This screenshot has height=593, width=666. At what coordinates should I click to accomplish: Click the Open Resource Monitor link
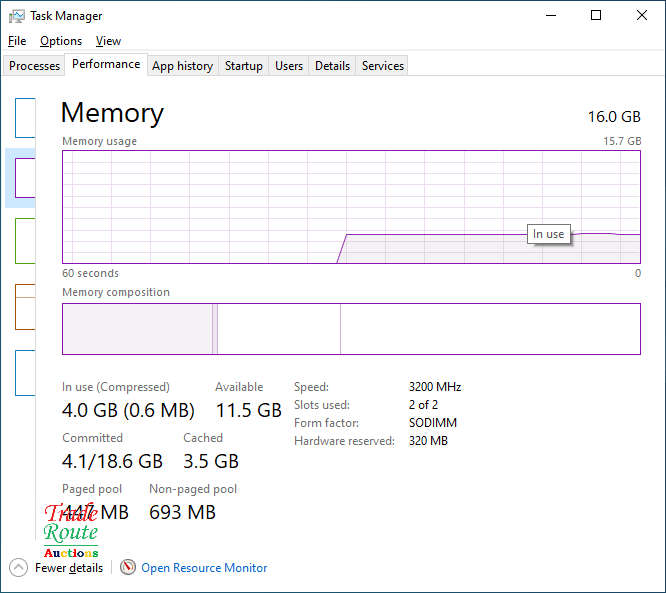[204, 568]
